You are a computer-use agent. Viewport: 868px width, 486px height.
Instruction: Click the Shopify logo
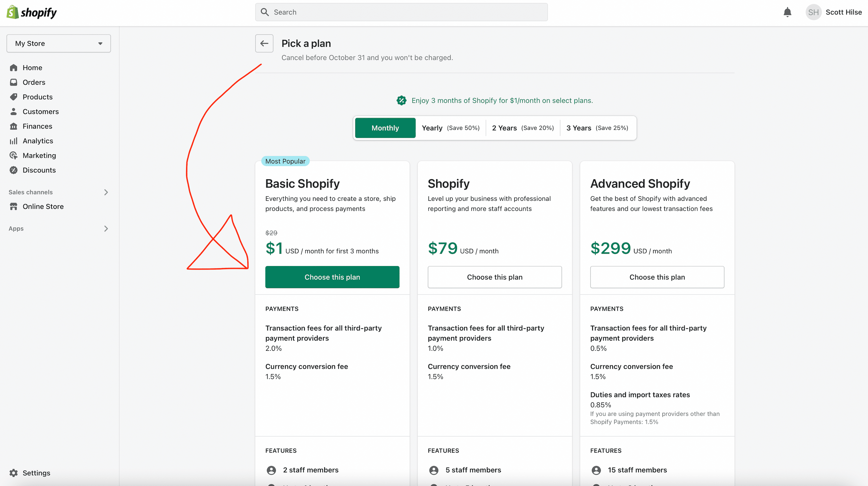[x=32, y=12]
